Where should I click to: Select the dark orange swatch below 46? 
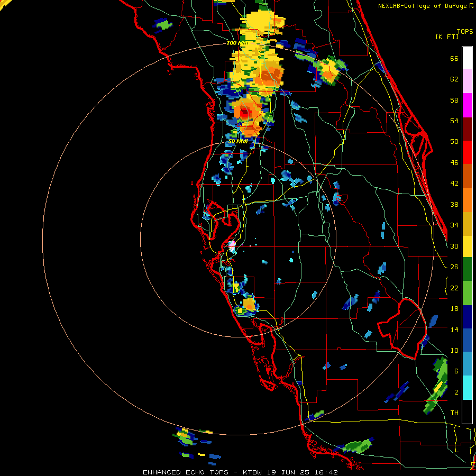pos(467,176)
